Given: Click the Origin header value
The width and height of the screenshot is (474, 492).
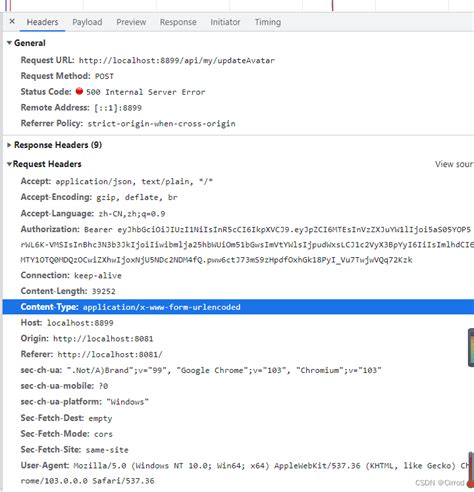Looking at the screenshot, I should pyautogui.click(x=103, y=339).
